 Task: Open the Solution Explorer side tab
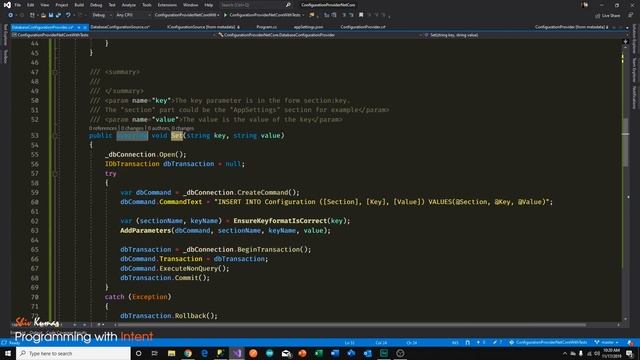click(x=634, y=40)
